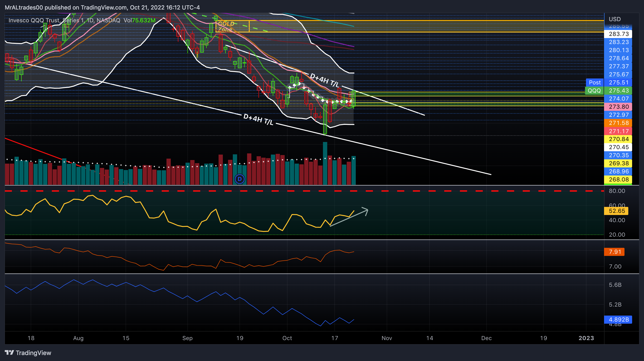This screenshot has height=361, width=644.
Task: Click the 'Nov' label on time axis
Action: (386, 338)
